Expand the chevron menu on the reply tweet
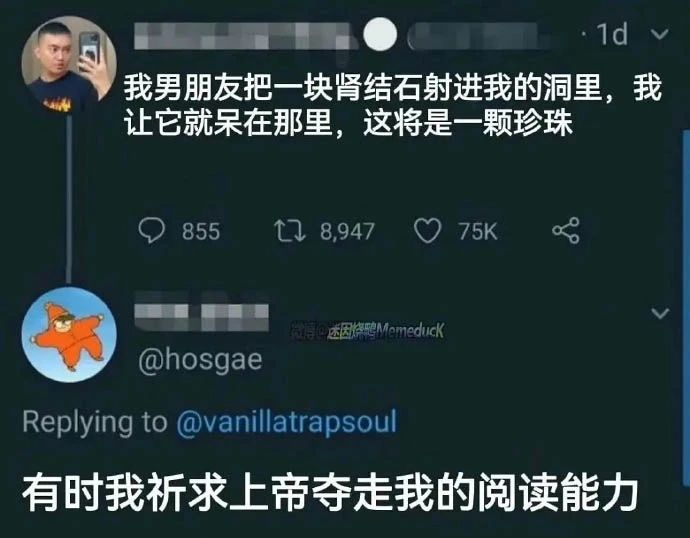The width and height of the screenshot is (690, 538). (660, 313)
